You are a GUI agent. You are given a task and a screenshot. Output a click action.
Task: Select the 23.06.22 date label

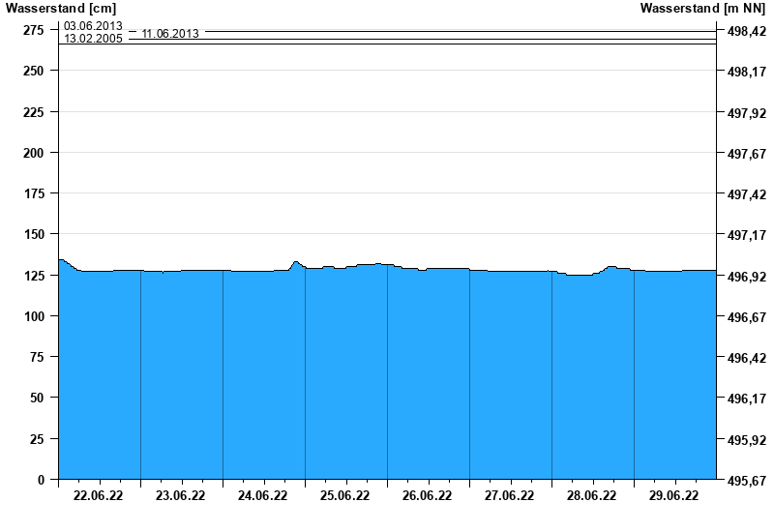[x=181, y=495]
